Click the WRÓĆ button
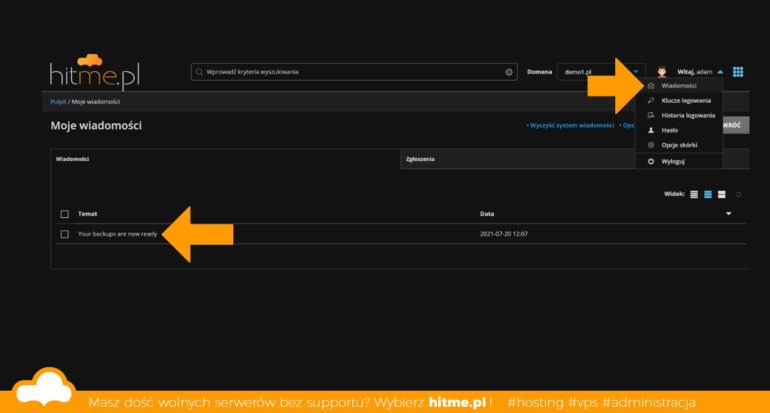Image resolution: width=770 pixels, height=413 pixels. coord(735,125)
